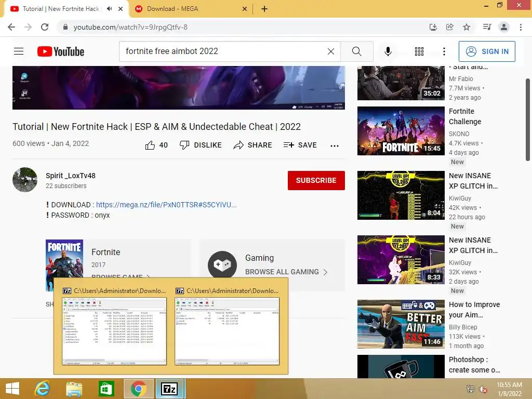
Task: Play the Mr Fabio 35:02 video
Action: tap(401, 83)
